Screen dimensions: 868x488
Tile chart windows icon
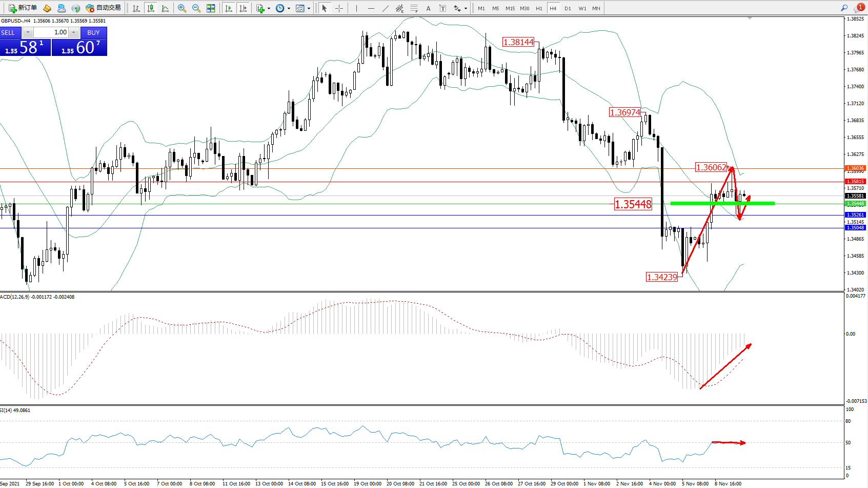tap(211, 8)
